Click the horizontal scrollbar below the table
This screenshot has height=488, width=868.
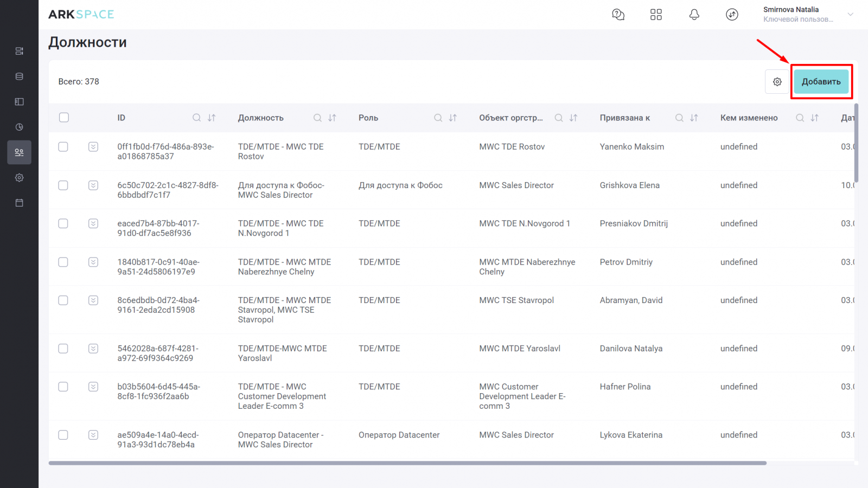pos(407,463)
